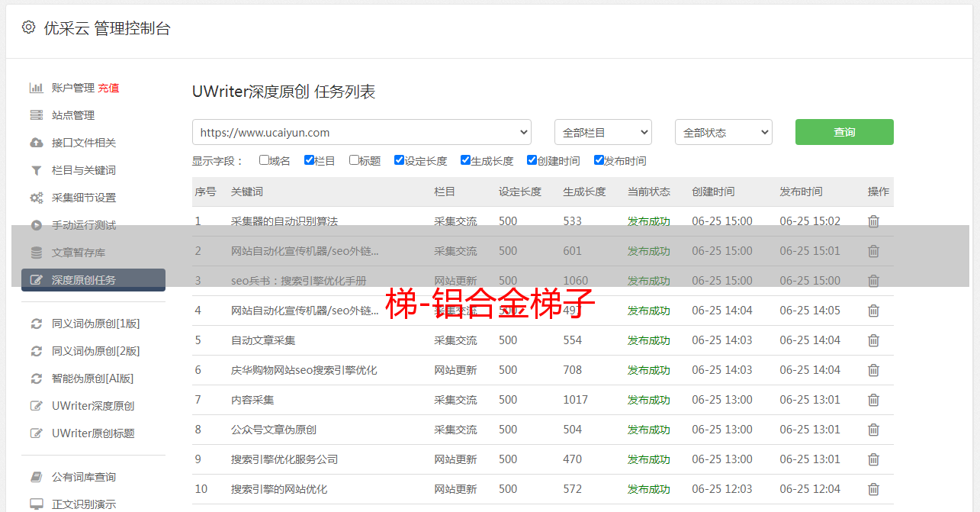Click keyword 搜索引擎优化服务公司
Screen dimensions: 980x512
(x=284, y=459)
